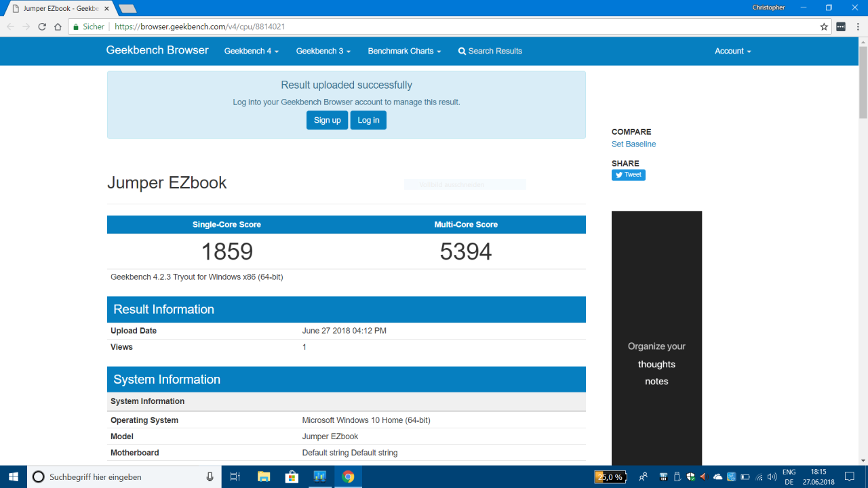Viewport: 868px width, 488px height.
Task: Open the Benchmark Charts dropdown
Action: coord(404,51)
